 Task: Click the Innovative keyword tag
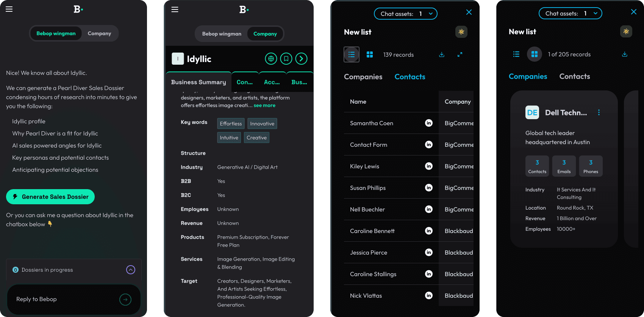tap(262, 124)
